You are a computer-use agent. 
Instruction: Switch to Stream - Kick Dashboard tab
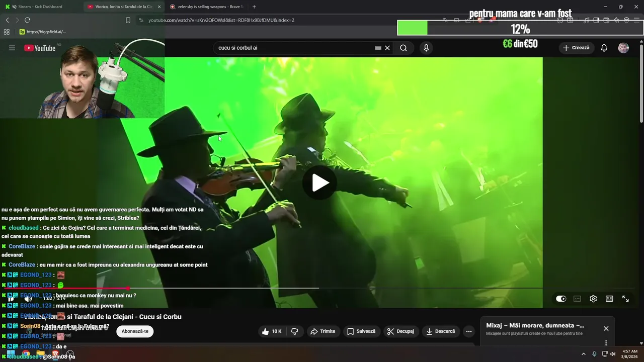[40, 7]
